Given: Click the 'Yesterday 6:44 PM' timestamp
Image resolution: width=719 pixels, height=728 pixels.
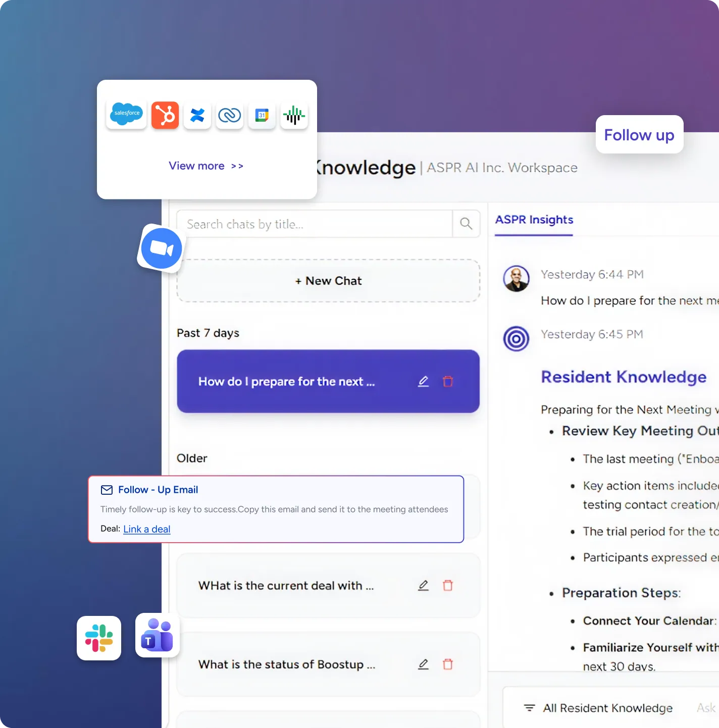Looking at the screenshot, I should [x=592, y=275].
